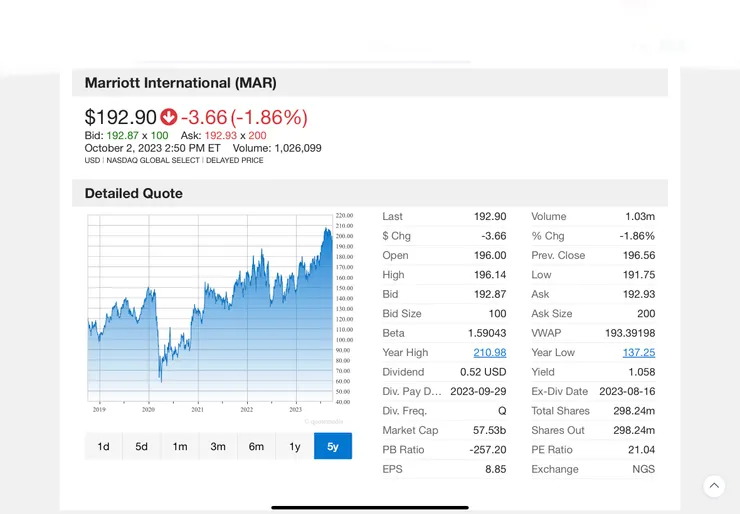Show the 6m chart range

click(x=256, y=446)
